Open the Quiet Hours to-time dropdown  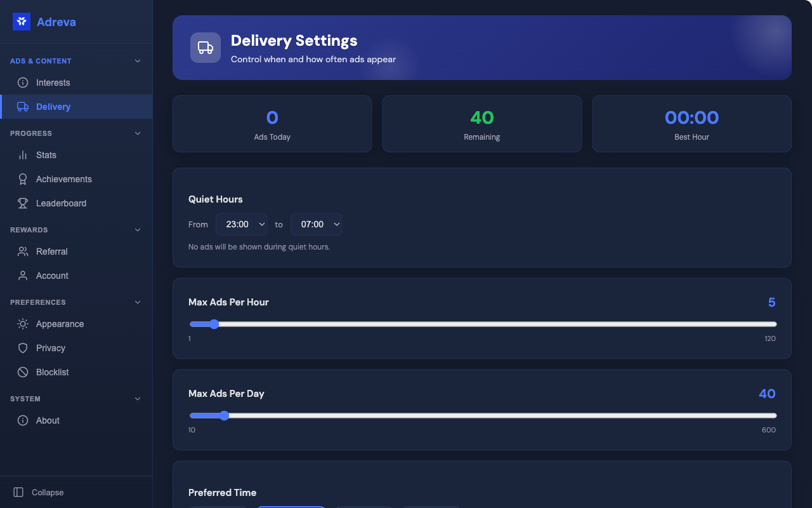(316, 224)
